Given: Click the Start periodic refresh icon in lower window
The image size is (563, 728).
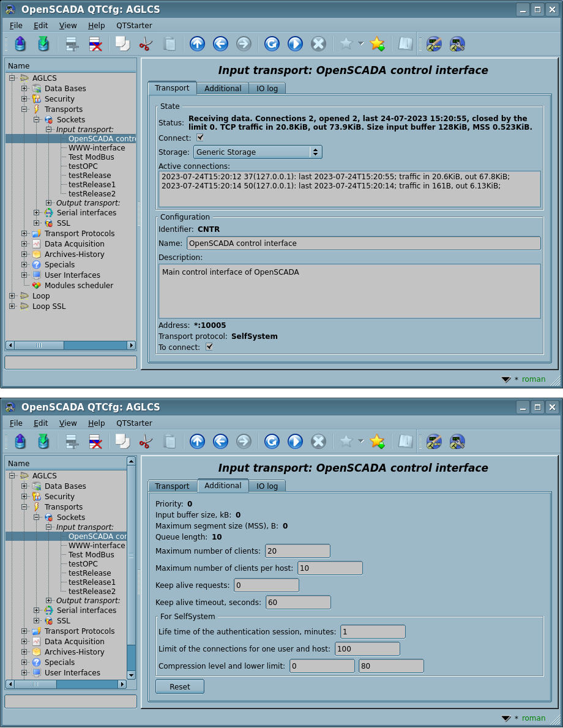Looking at the screenshot, I should (x=295, y=442).
